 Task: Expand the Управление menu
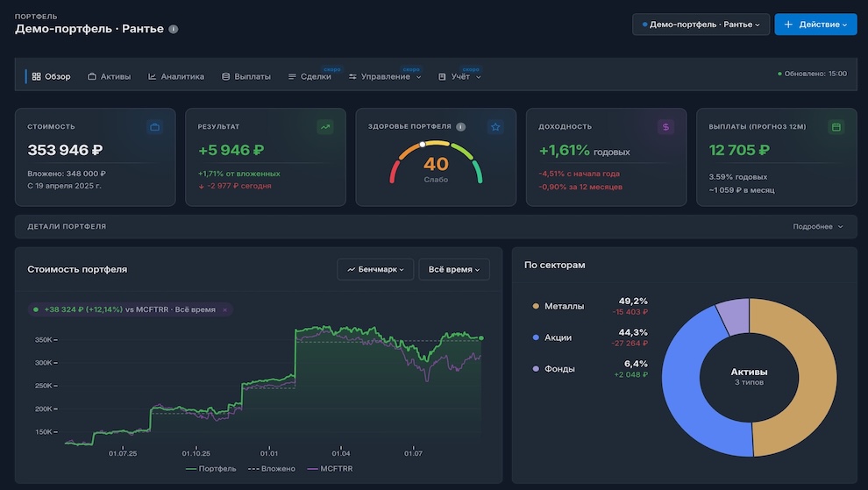(385, 76)
